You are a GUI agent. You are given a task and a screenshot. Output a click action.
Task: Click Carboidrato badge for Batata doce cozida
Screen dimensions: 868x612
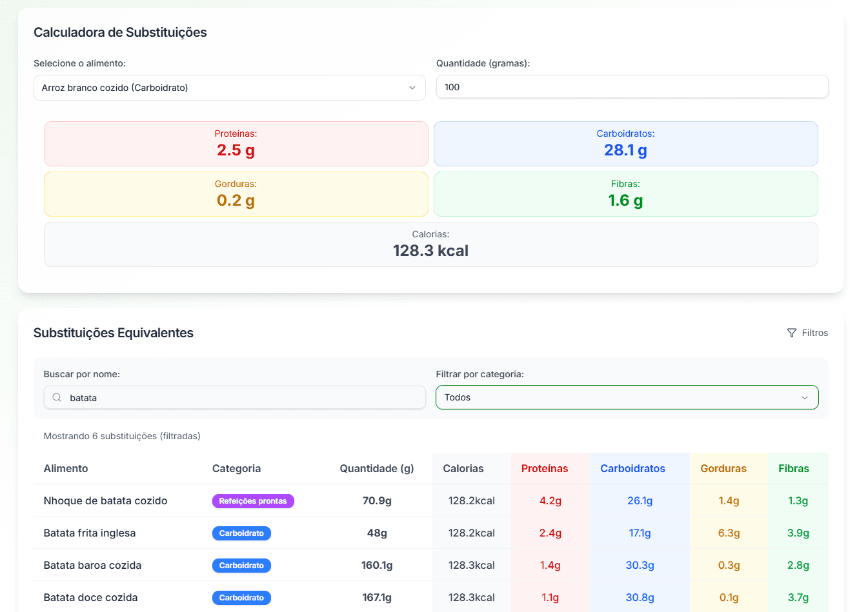[x=241, y=598]
